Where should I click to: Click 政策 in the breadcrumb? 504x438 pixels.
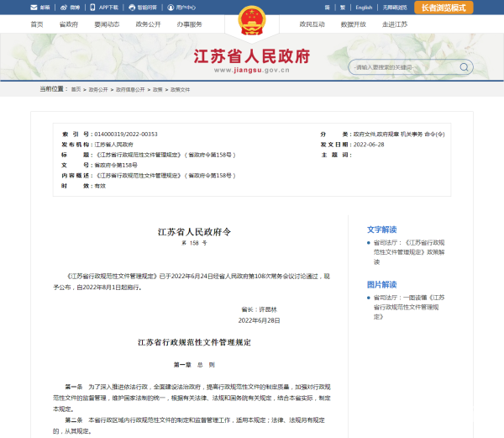coord(158,90)
